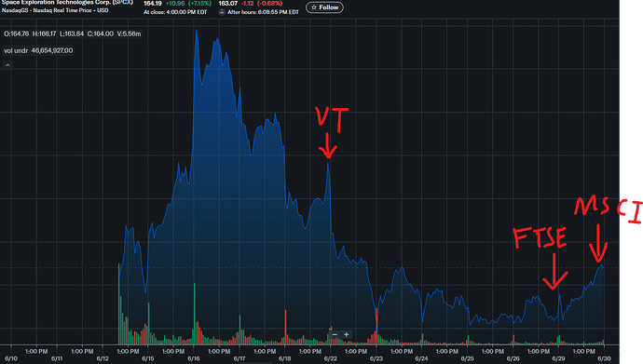Click the 6/30 date axis label
The image size is (643, 364).
pyautogui.click(x=604, y=358)
